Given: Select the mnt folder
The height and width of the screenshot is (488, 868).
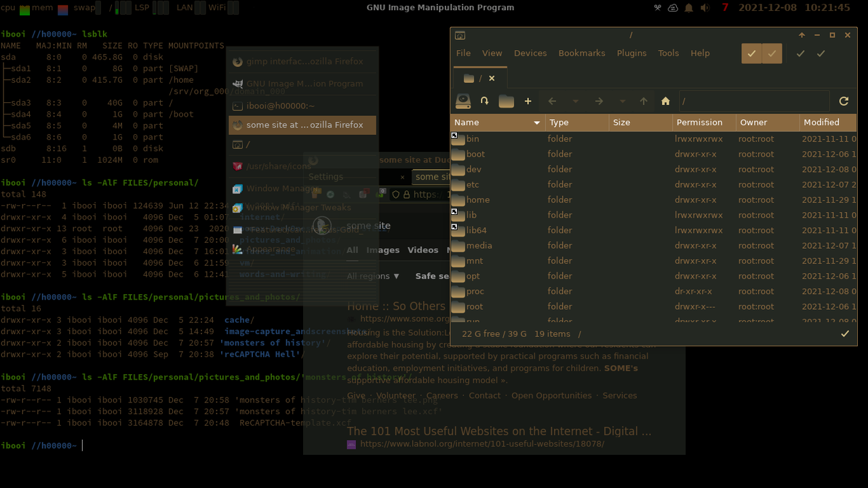Looking at the screenshot, I should tap(654, 261).
